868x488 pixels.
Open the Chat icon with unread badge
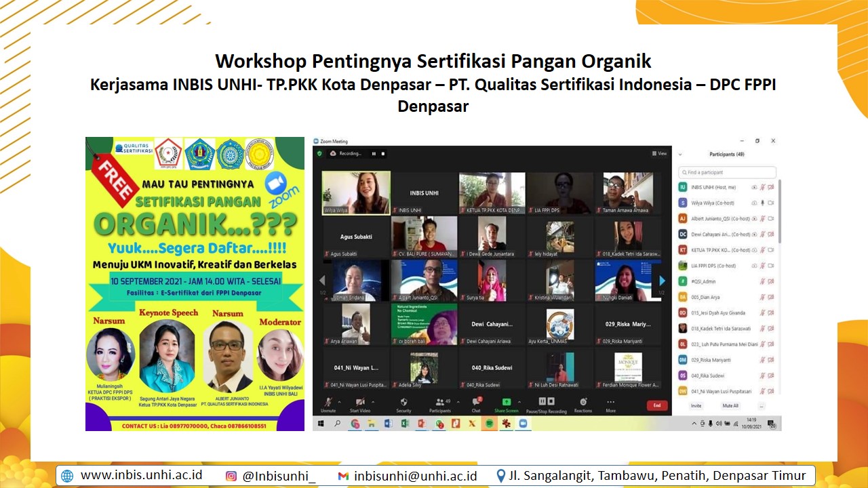(476, 402)
